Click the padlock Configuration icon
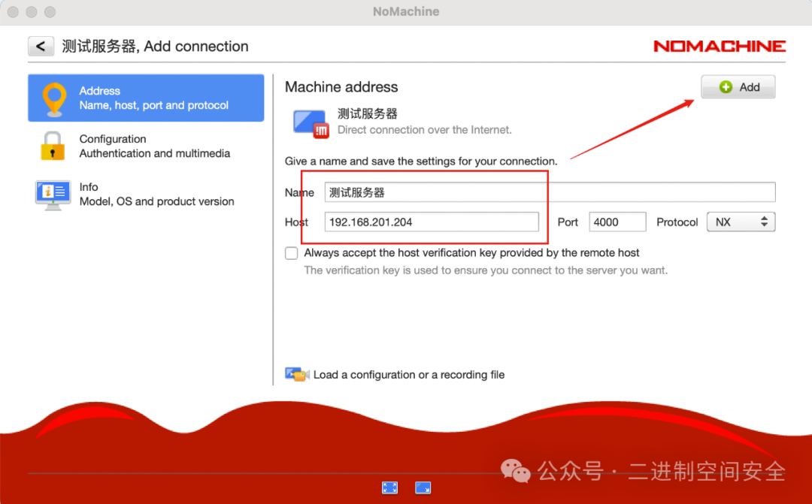Screen dimensions: 812x504 pyautogui.click(x=52, y=146)
